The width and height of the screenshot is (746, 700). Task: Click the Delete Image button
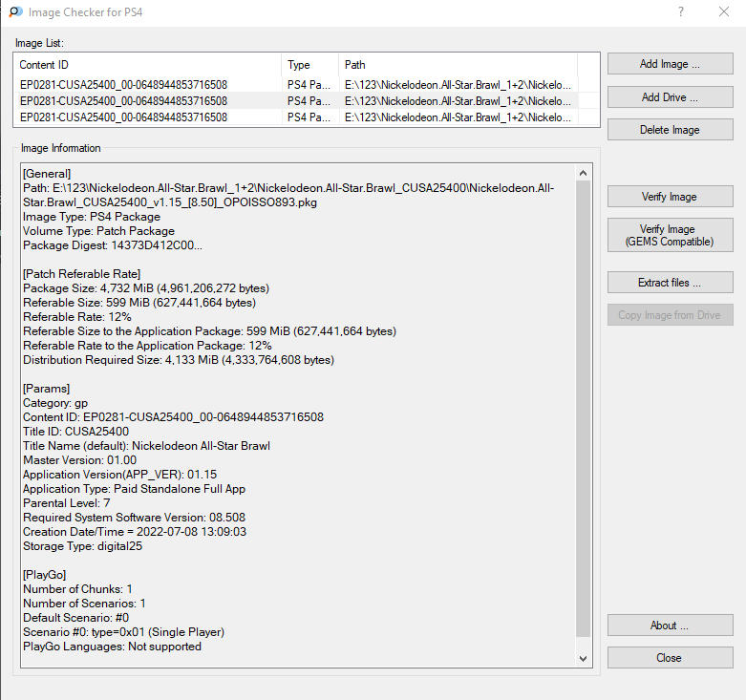670,130
